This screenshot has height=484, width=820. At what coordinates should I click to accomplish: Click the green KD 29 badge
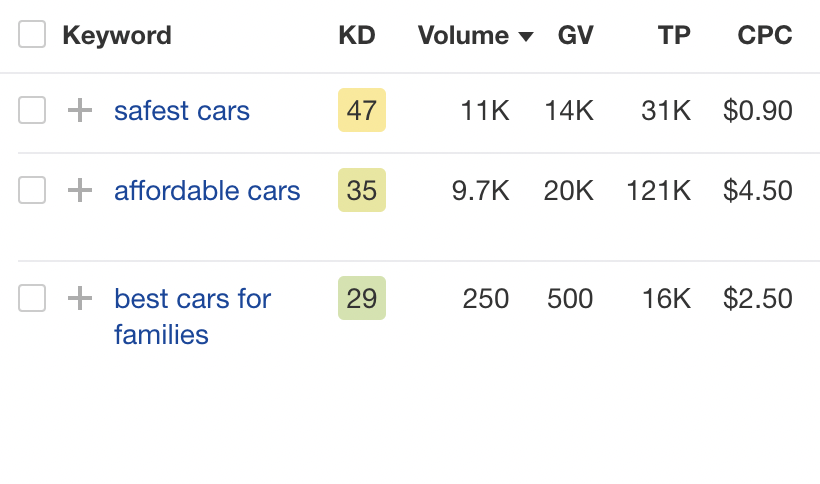click(362, 298)
